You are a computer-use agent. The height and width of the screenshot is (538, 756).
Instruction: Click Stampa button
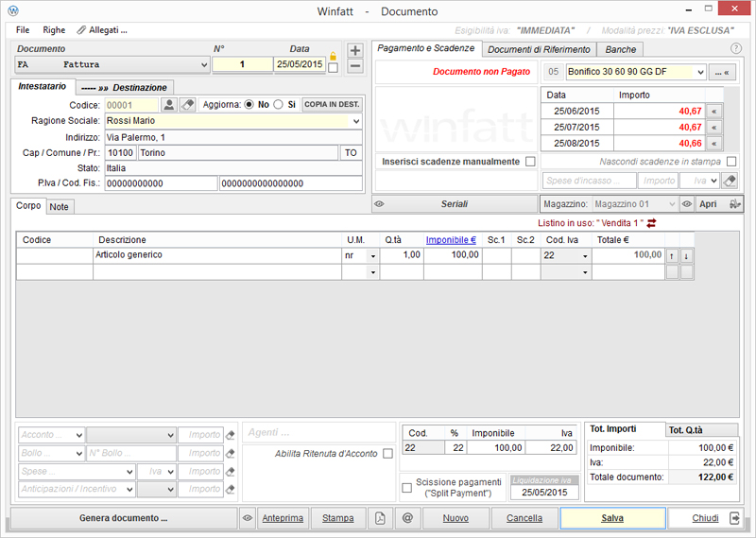point(338,518)
